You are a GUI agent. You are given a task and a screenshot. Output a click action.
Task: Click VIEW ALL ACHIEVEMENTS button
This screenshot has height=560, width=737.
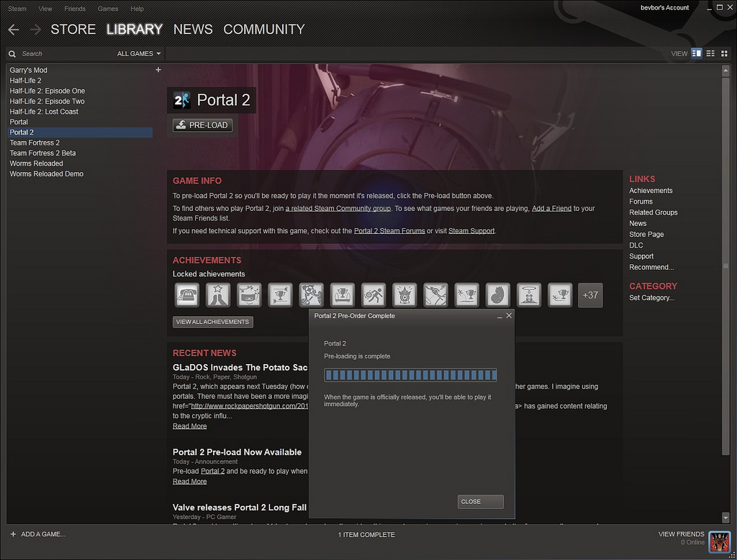pyautogui.click(x=212, y=322)
